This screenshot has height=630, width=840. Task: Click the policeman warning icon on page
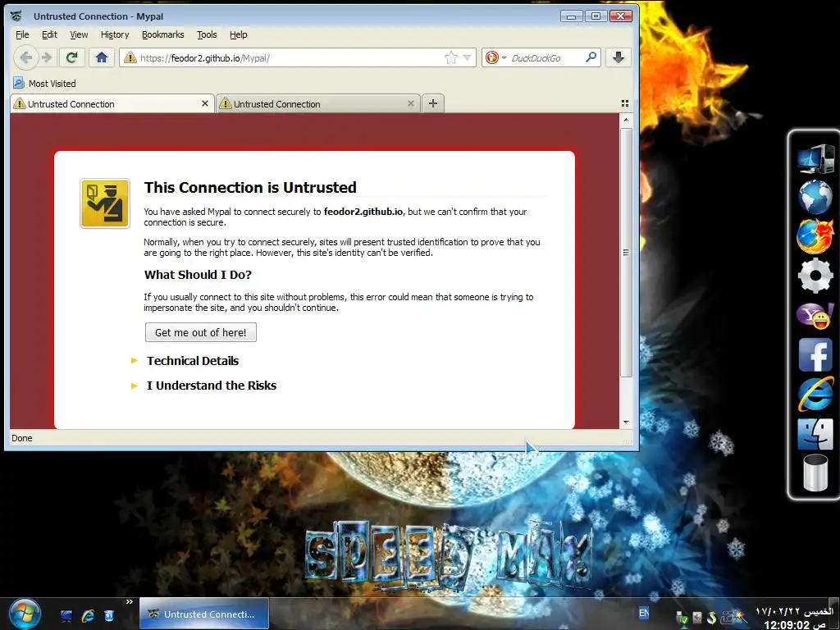pos(105,203)
